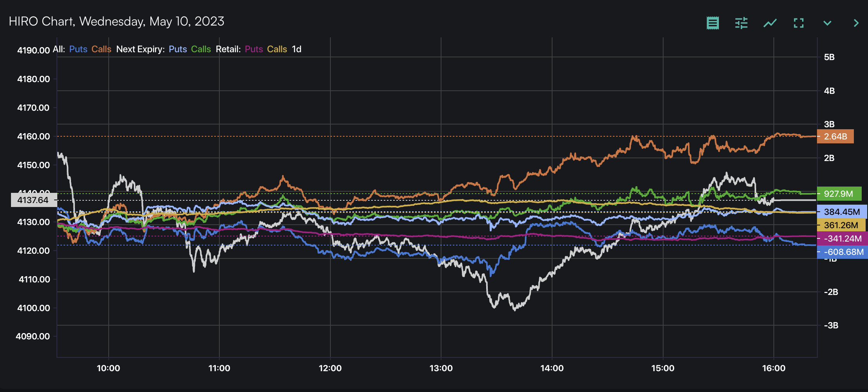This screenshot has height=392, width=868.
Task: Click the HIRO Chart date title
Action: 117,21
